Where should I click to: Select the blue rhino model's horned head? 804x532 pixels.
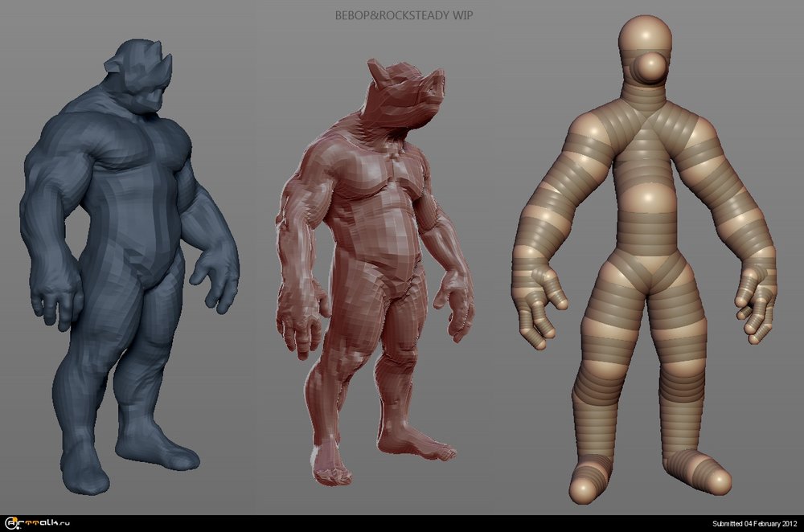tap(142, 78)
